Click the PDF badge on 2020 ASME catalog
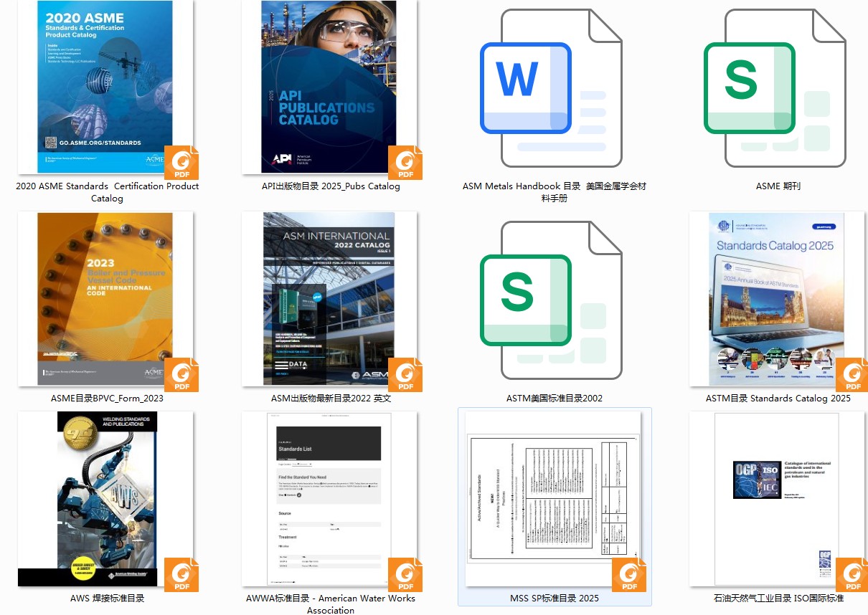The image size is (868, 615). click(181, 162)
